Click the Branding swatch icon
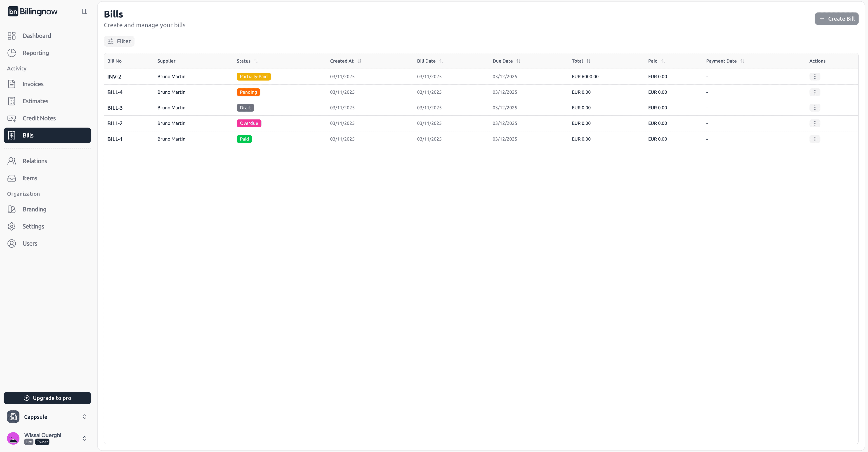This screenshot has width=868, height=452. click(12, 209)
